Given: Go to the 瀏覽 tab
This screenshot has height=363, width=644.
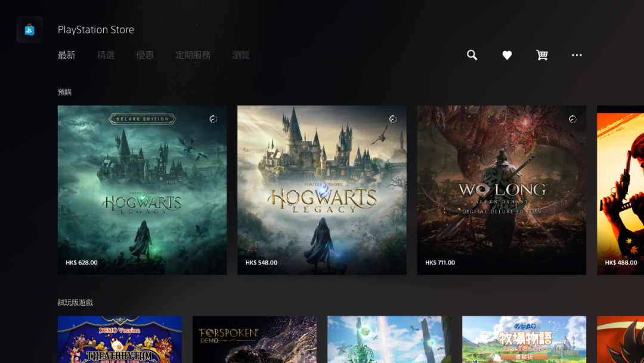Looking at the screenshot, I should [x=241, y=55].
